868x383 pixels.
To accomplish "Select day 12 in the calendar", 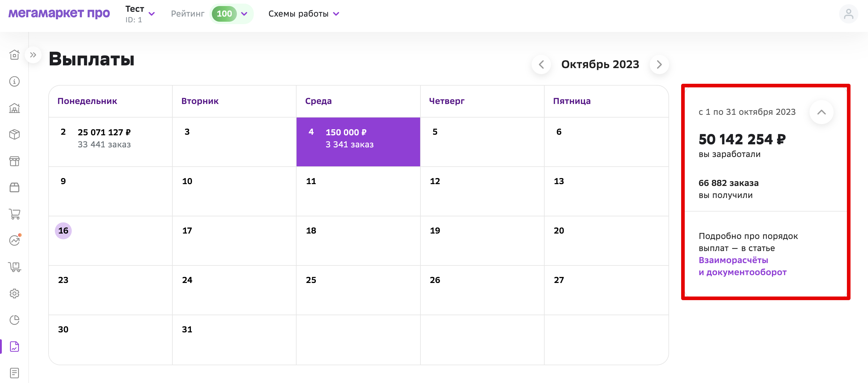I will pos(482,191).
